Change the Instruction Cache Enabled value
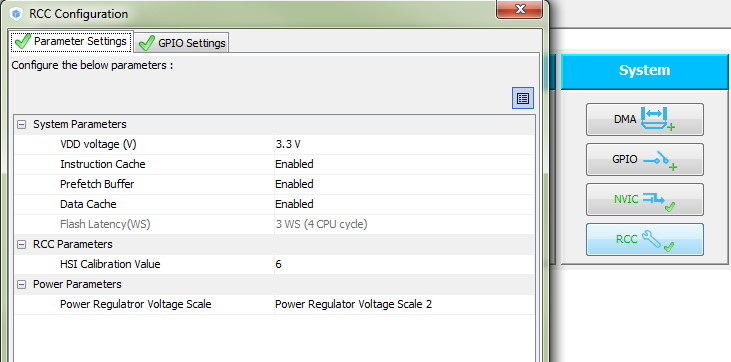 (x=404, y=164)
